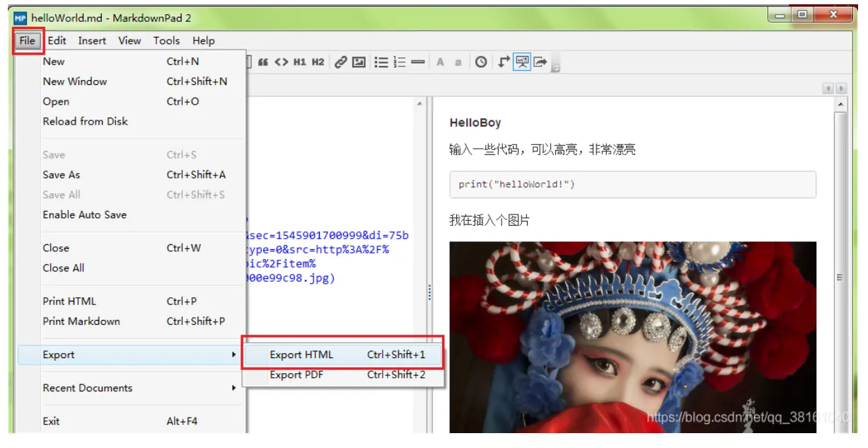Click the print("helloWorld!") code block in the preview

632,184
